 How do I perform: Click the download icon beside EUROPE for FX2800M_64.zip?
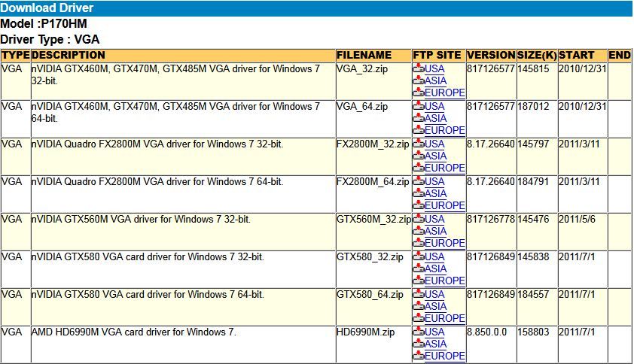[418, 205]
